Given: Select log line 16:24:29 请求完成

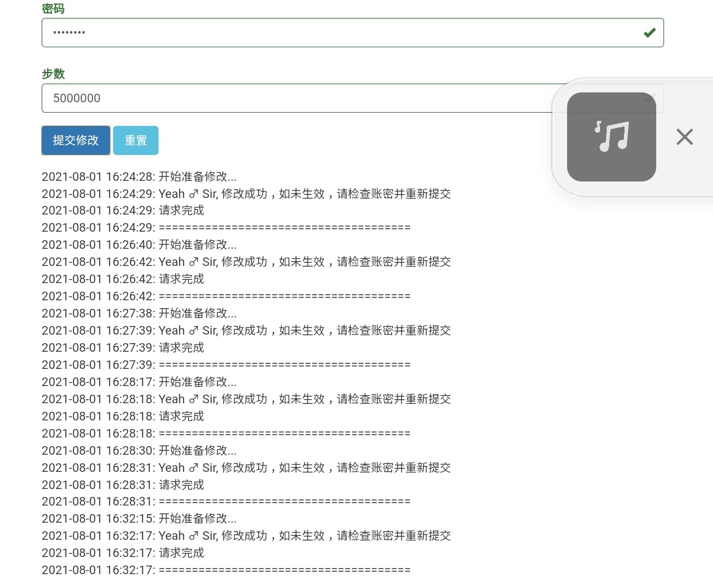Looking at the screenshot, I should pos(123,211).
